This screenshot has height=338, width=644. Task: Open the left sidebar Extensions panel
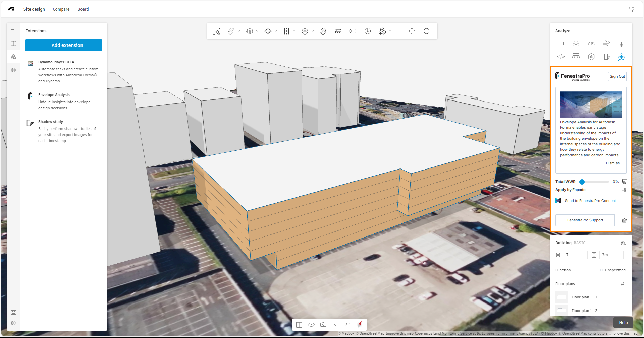pos(13,57)
